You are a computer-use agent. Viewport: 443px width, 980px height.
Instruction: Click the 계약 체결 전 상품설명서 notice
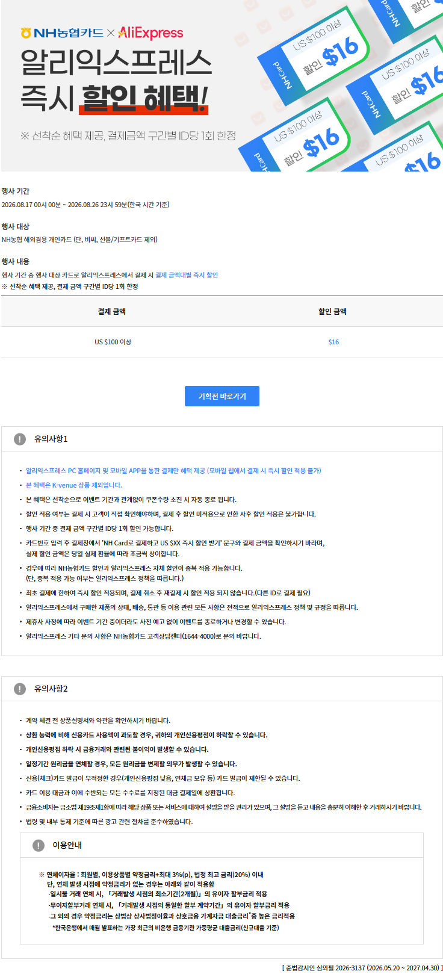(x=98, y=721)
